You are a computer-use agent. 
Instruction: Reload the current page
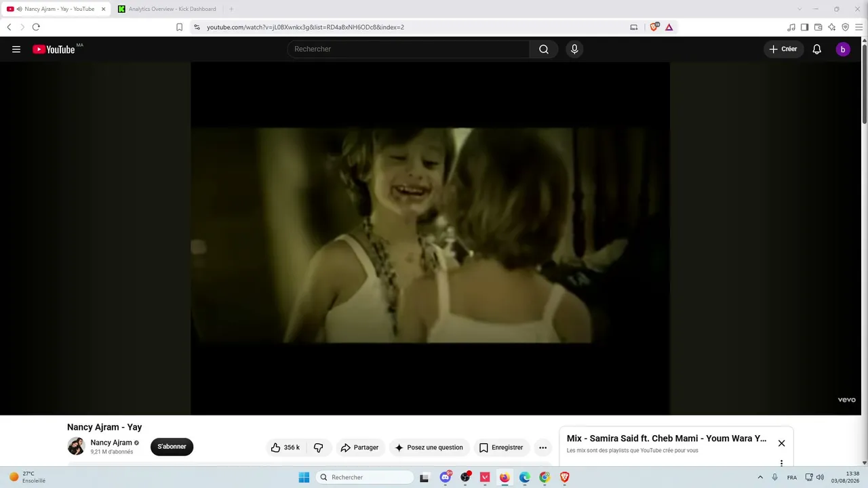point(36,27)
